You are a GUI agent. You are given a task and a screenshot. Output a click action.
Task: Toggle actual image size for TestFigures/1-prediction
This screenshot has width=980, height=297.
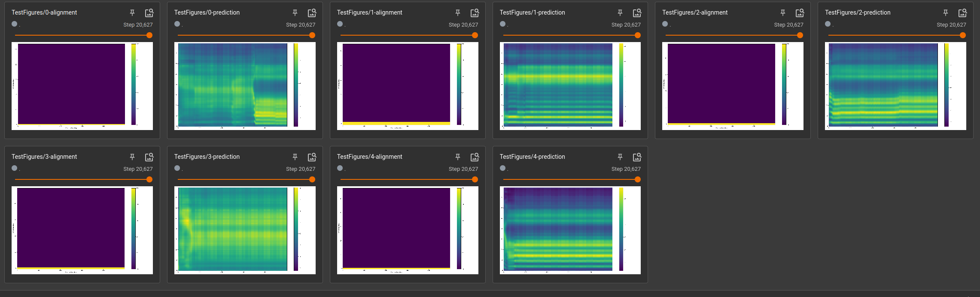637,13
